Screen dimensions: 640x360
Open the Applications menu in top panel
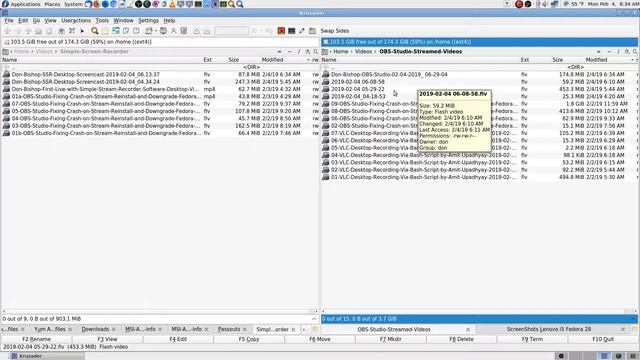click(x=25, y=4)
